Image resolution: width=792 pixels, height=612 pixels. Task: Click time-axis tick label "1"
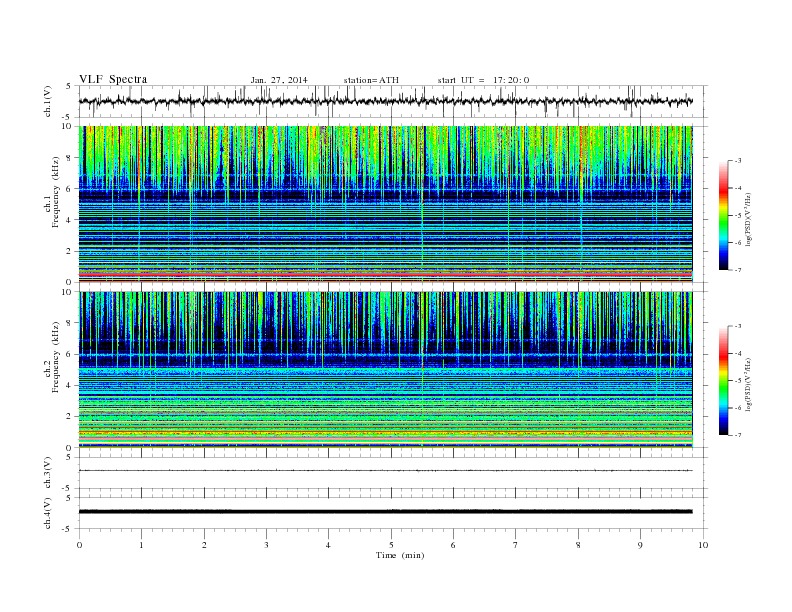click(x=141, y=545)
